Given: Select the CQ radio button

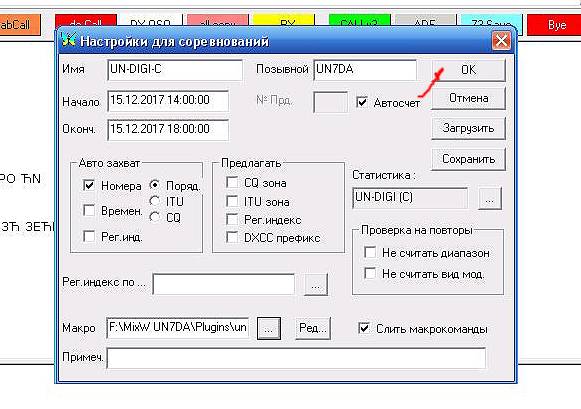Looking at the screenshot, I should click(155, 217).
